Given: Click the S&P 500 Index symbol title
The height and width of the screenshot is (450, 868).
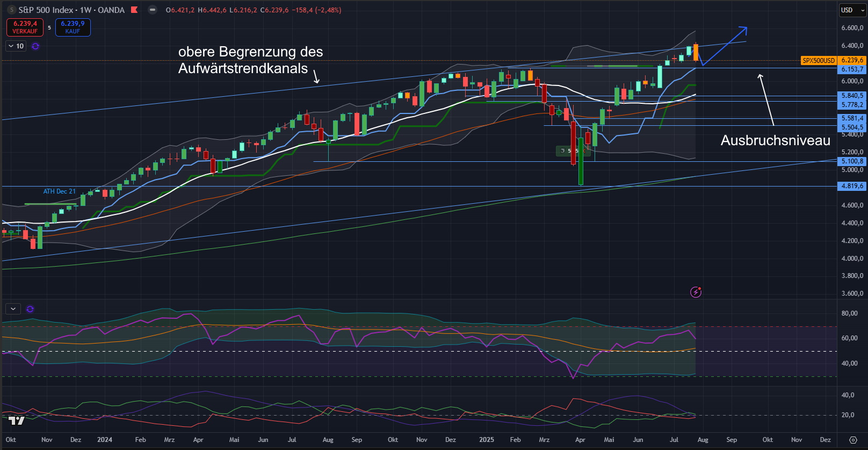Looking at the screenshot, I should point(46,10).
